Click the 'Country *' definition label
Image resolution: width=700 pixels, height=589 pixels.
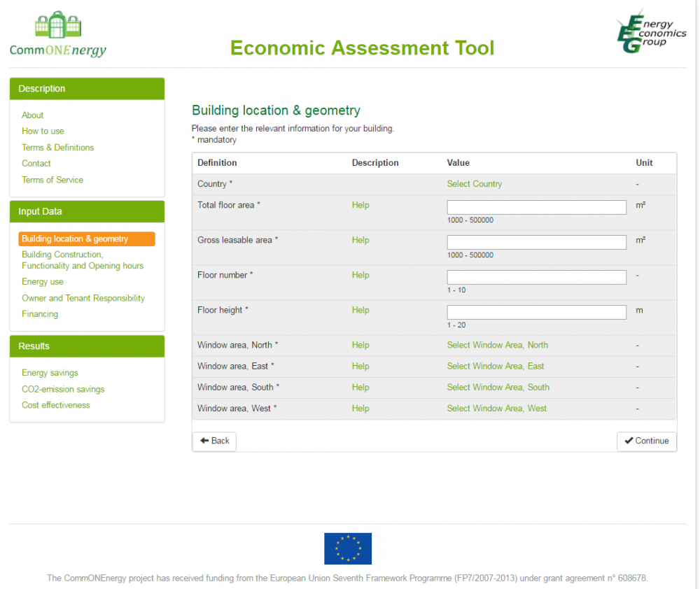(215, 184)
